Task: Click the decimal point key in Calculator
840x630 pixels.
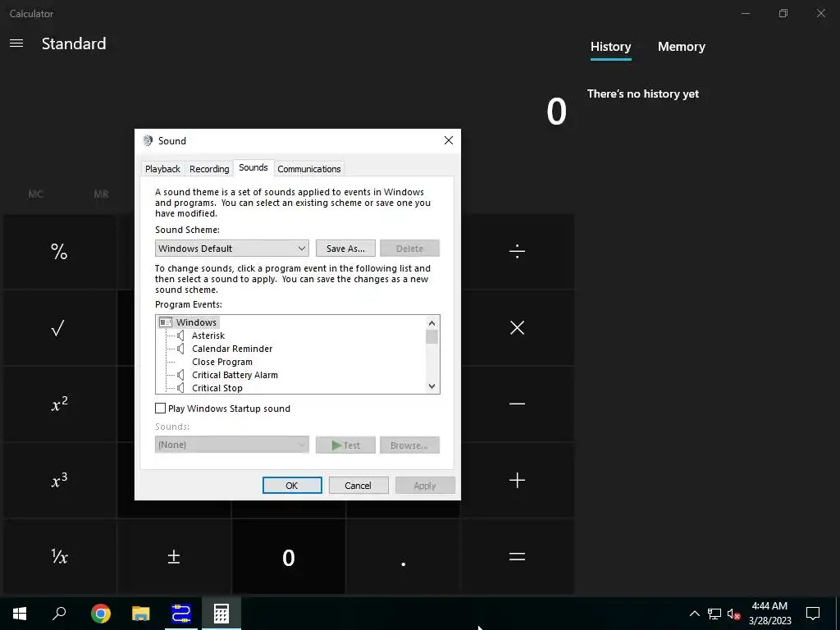Action: point(403,557)
